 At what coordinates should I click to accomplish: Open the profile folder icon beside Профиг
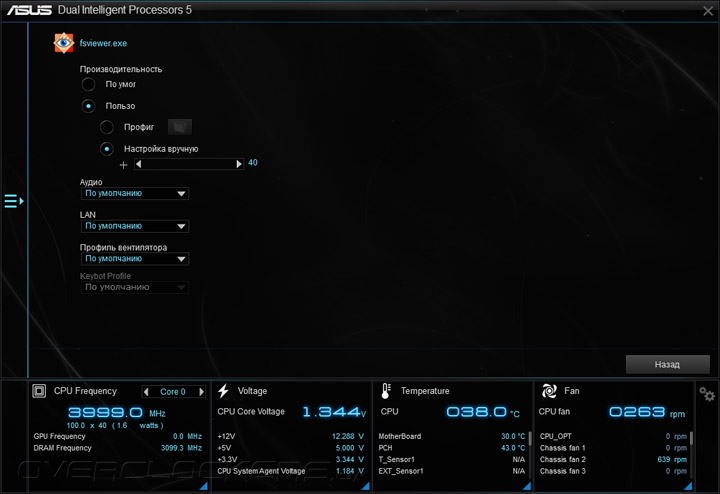coord(180,127)
